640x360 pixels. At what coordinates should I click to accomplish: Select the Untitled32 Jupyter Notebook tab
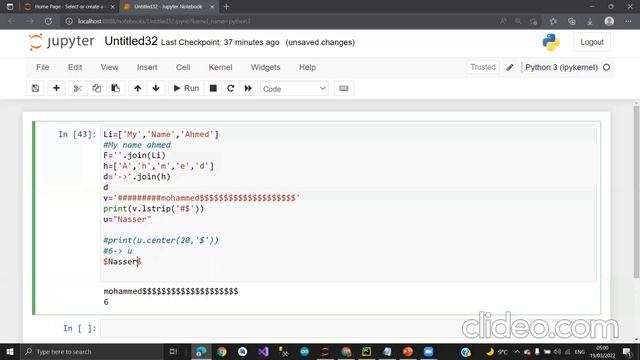click(168, 7)
